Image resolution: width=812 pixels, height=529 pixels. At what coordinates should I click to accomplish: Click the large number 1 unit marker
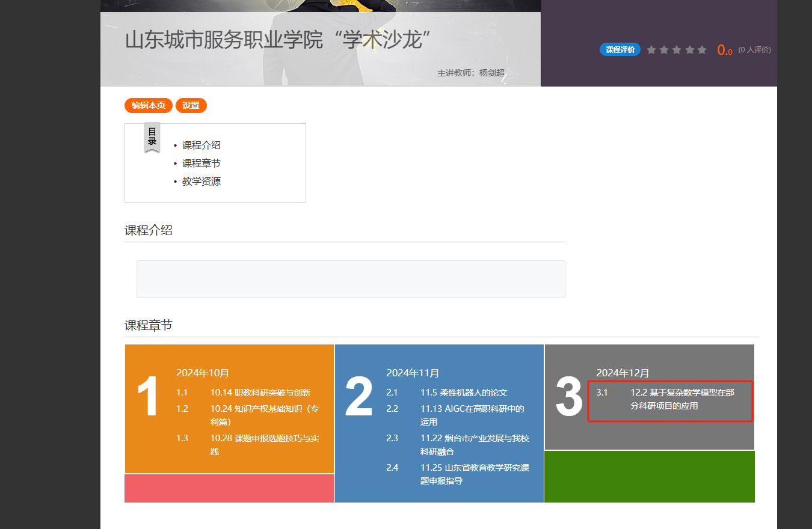click(x=148, y=397)
